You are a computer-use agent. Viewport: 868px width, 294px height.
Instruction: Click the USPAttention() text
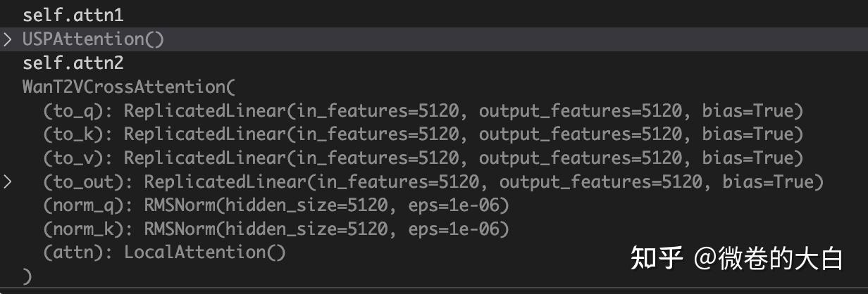coord(93,39)
